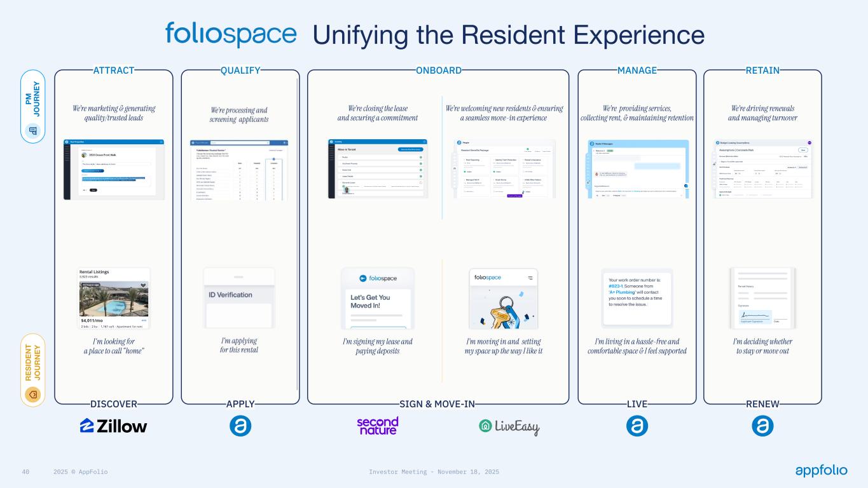This screenshot has width=868, height=488.
Task: Select the RETAIN stage heading
Action: (x=762, y=71)
